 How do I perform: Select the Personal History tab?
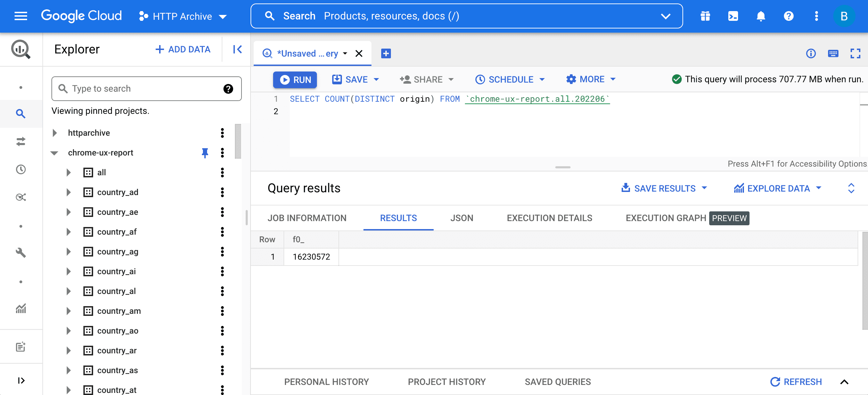[327, 381]
